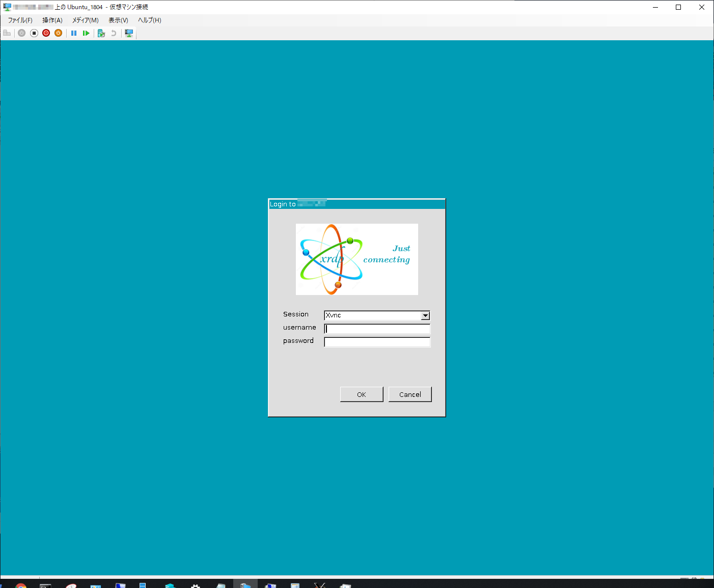This screenshot has width=714, height=588.
Task: Click the 'password' label text
Action: coord(298,341)
